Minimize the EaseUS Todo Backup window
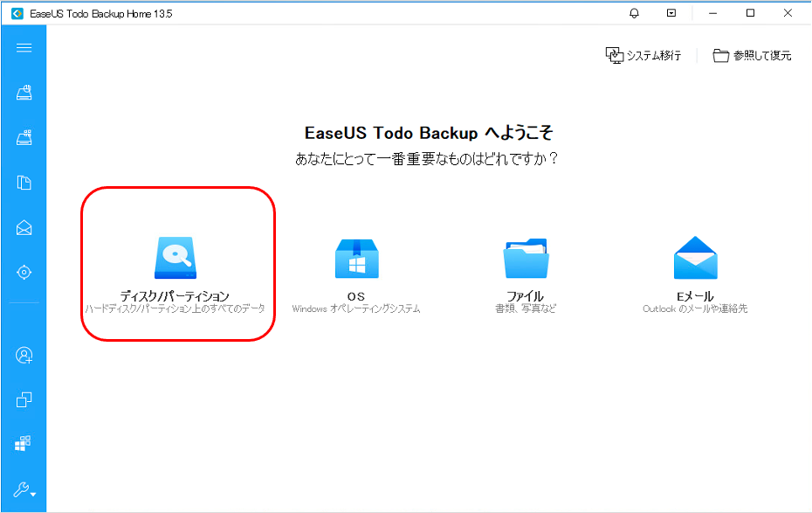Image resolution: width=812 pixels, height=513 pixels. point(713,13)
